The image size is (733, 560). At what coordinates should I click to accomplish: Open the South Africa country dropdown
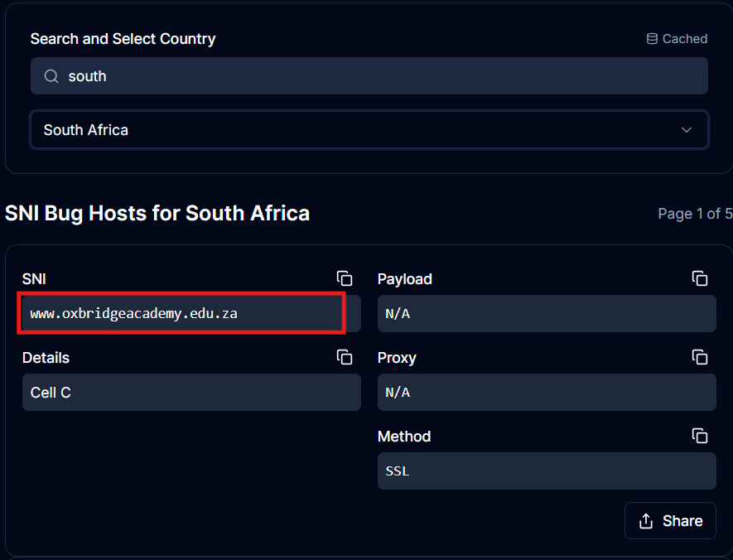[369, 130]
